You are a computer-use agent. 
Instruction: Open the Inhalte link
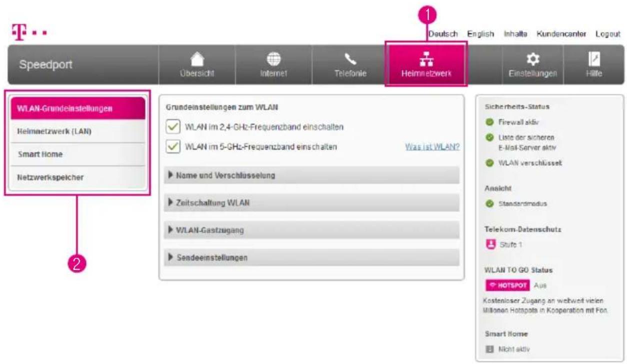click(515, 34)
